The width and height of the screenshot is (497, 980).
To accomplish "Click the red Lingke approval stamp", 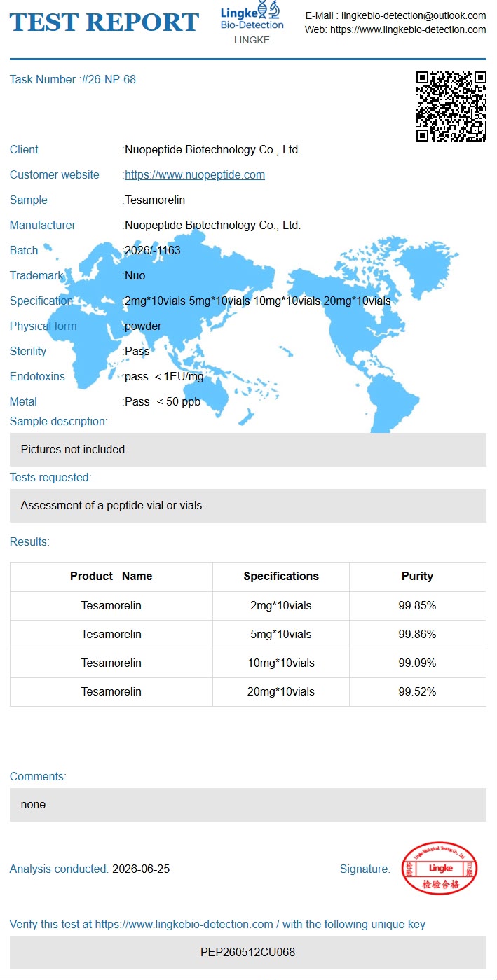I will [440, 869].
